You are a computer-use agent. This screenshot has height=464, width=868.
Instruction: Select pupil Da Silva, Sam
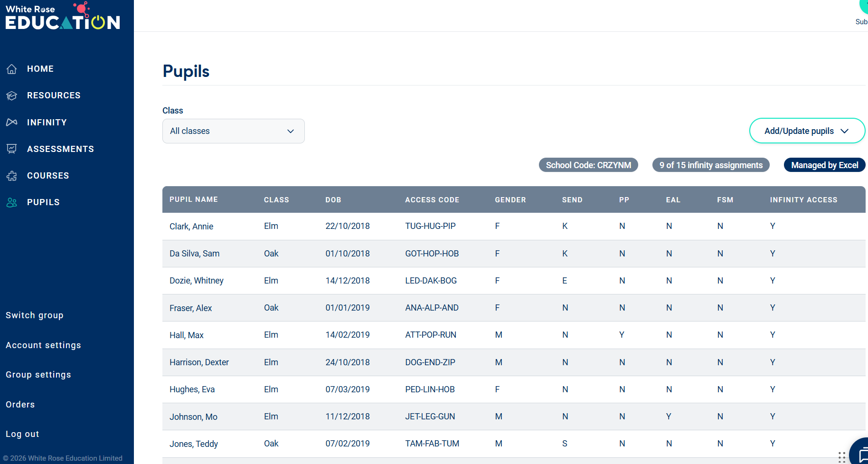(x=195, y=254)
